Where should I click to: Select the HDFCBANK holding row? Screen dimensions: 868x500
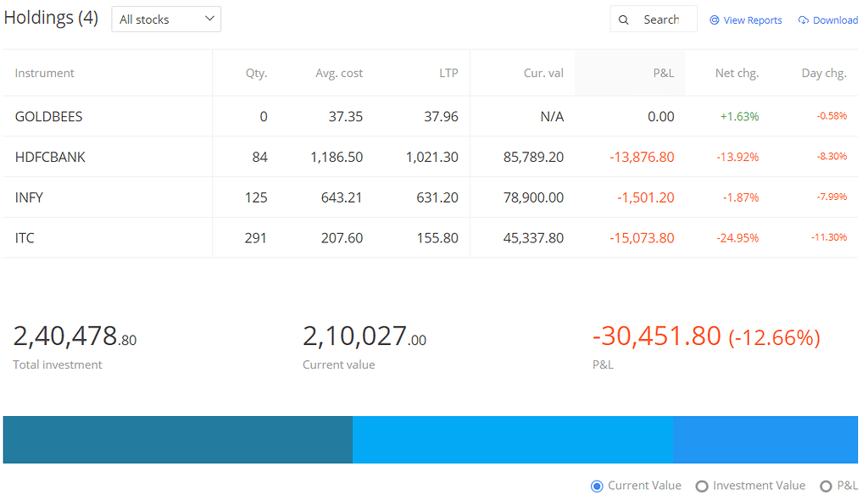[x=51, y=157]
